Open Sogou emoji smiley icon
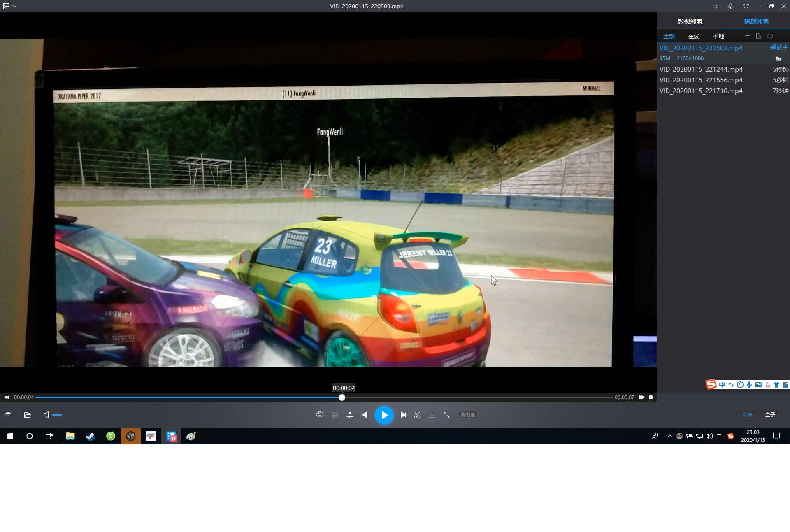 coord(740,385)
